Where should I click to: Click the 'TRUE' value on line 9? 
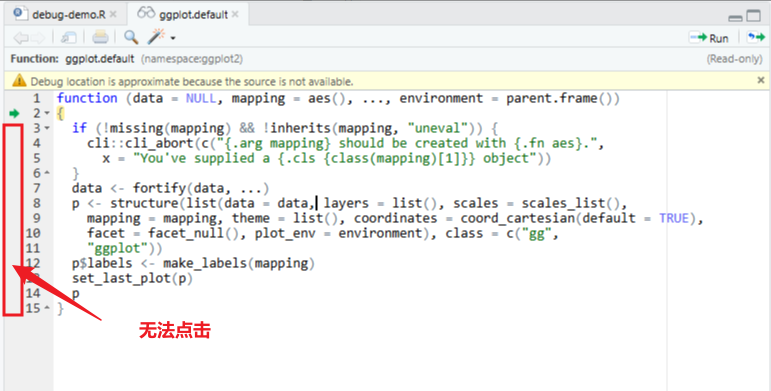[674, 218]
